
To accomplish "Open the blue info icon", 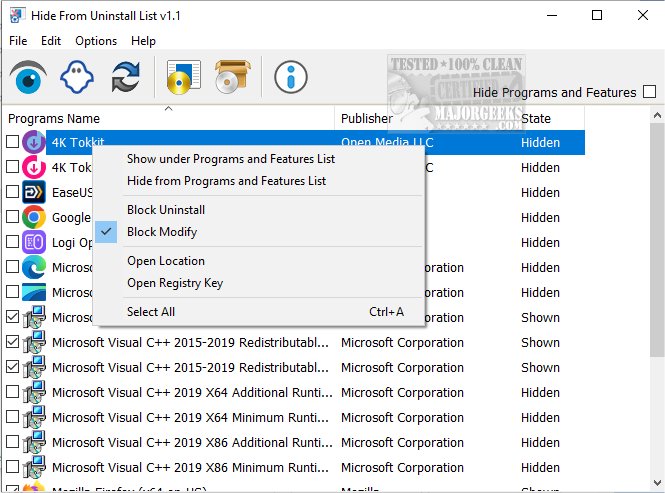I will [291, 77].
